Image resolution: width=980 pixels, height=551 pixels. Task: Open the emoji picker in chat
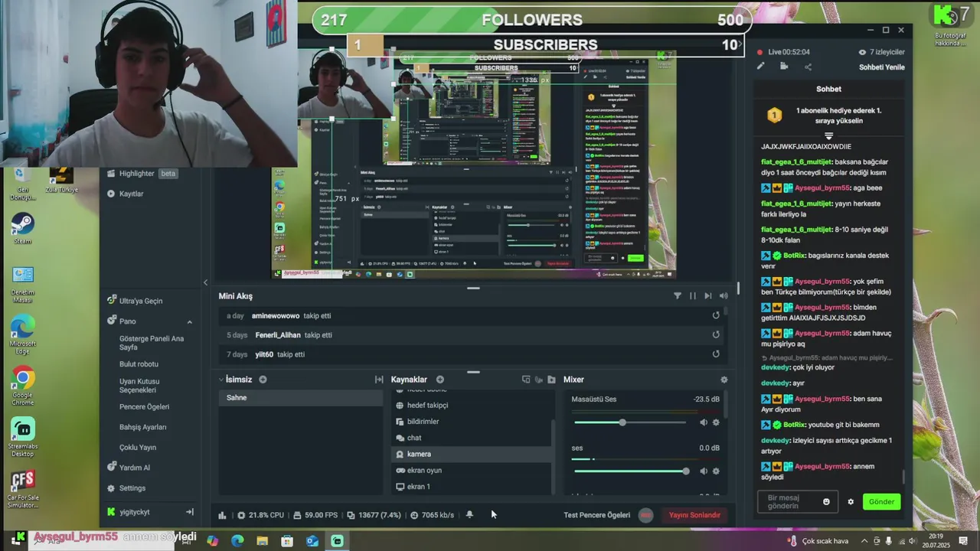[x=826, y=502]
